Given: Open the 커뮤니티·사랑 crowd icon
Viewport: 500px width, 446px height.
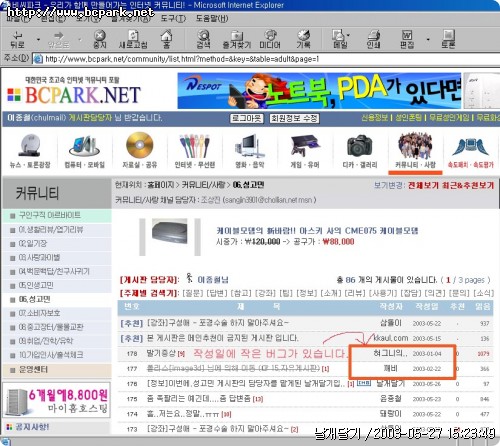Looking at the screenshot, I should (415, 145).
